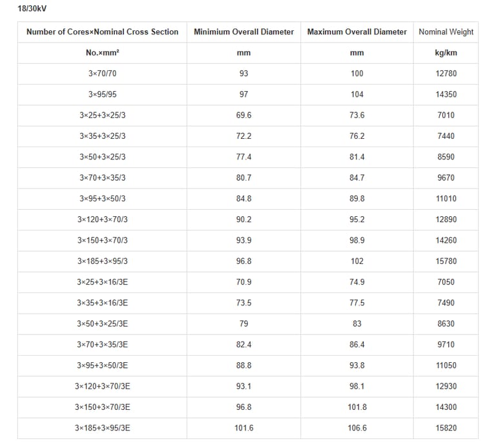
Task: Select the No.×mm² unit cell
Action: coord(102,53)
